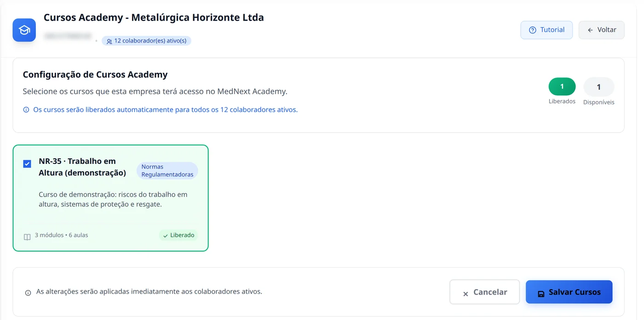Screen dimensions: 644x320
Task: Click the Disponíveis label under the gray pill
Action: (599, 102)
